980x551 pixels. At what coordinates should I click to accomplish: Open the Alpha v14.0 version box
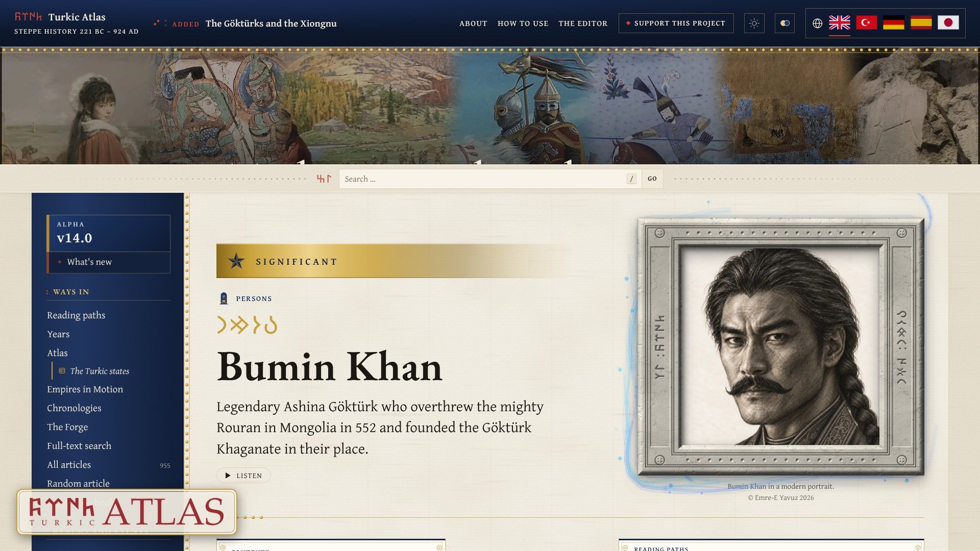(x=108, y=233)
